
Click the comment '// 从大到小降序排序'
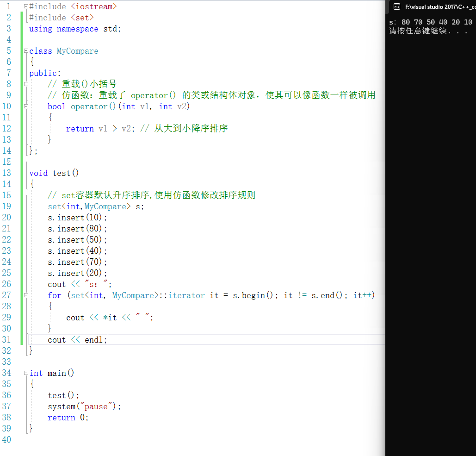click(184, 129)
